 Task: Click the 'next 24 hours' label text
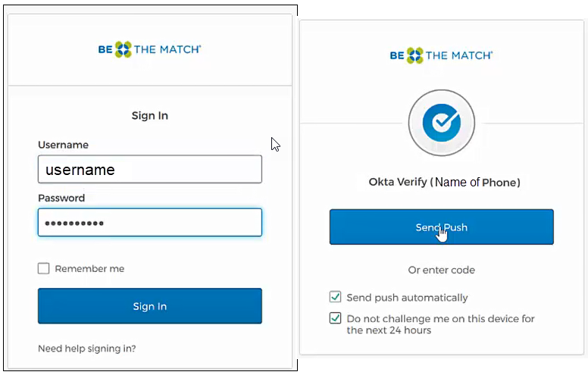tap(389, 330)
